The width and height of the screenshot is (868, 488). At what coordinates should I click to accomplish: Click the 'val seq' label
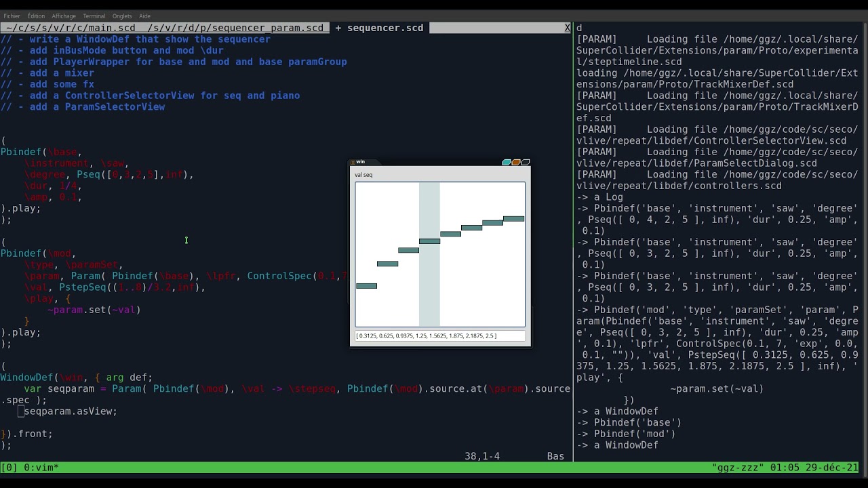tap(363, 175)
